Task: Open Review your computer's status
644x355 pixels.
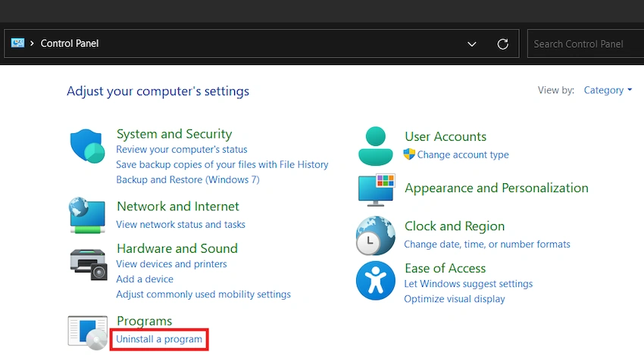Action: (182, 149)
